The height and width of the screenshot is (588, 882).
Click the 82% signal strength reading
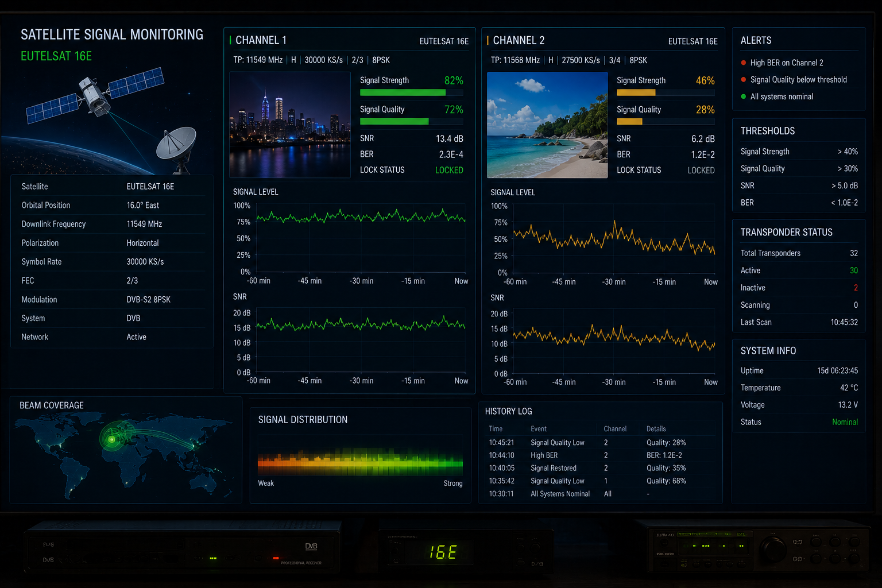tap(454, 80)
